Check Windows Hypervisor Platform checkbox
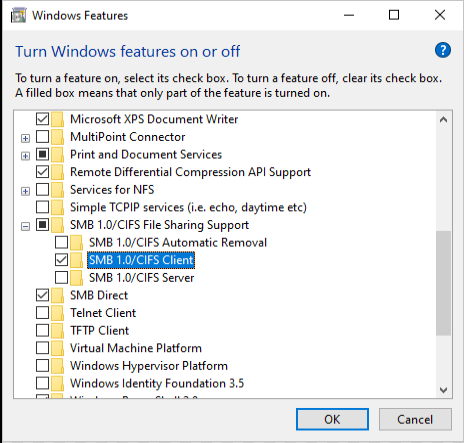The height and width of the screenshot is (443, 464). tap(42, 366)
